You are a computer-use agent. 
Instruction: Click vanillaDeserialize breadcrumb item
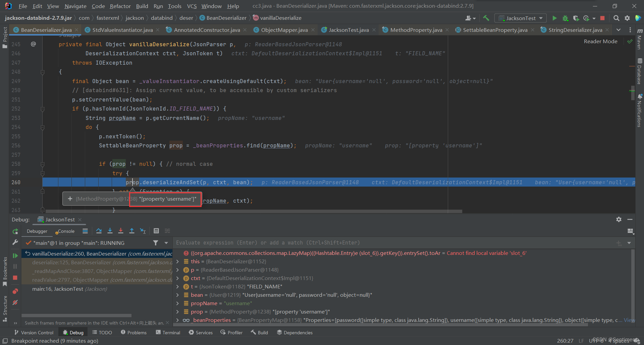[277, 18]
